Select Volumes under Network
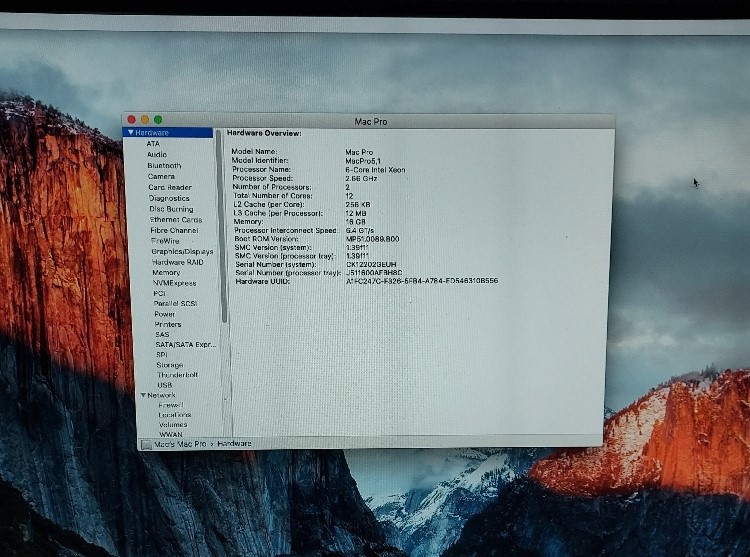This screenshot has height=557, width=750. tap(173, 425)
